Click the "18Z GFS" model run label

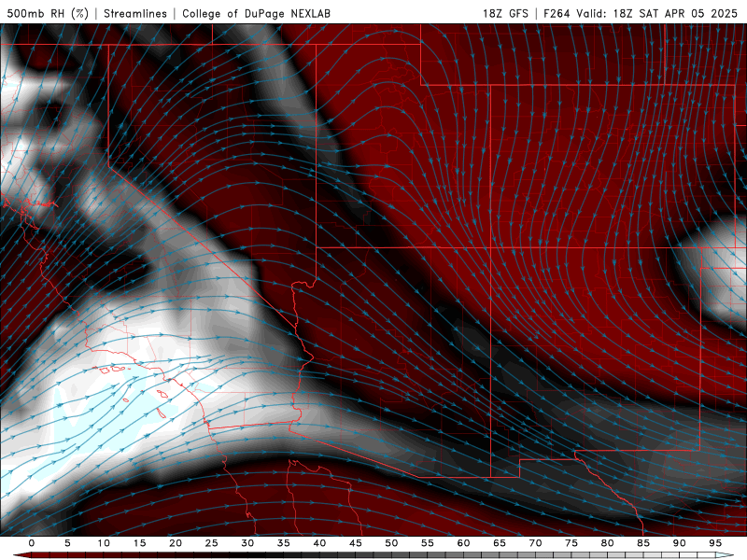click(505, 13)
